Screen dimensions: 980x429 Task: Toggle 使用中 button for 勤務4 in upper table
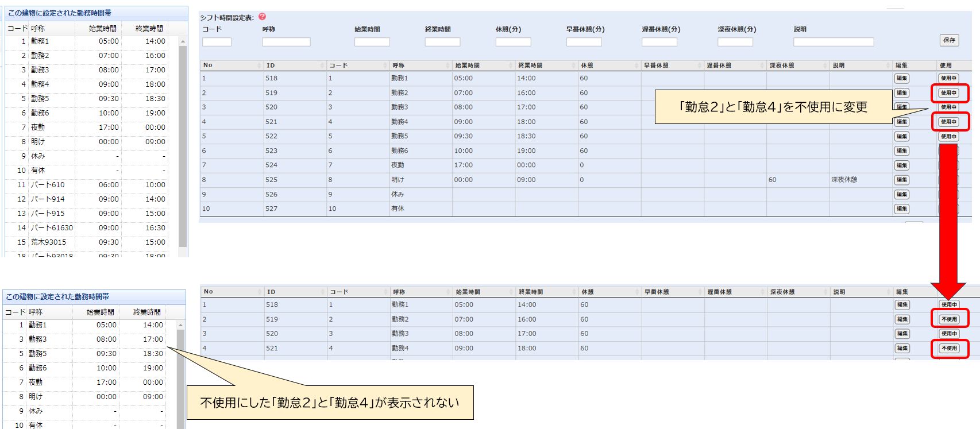tap(948, 122)
